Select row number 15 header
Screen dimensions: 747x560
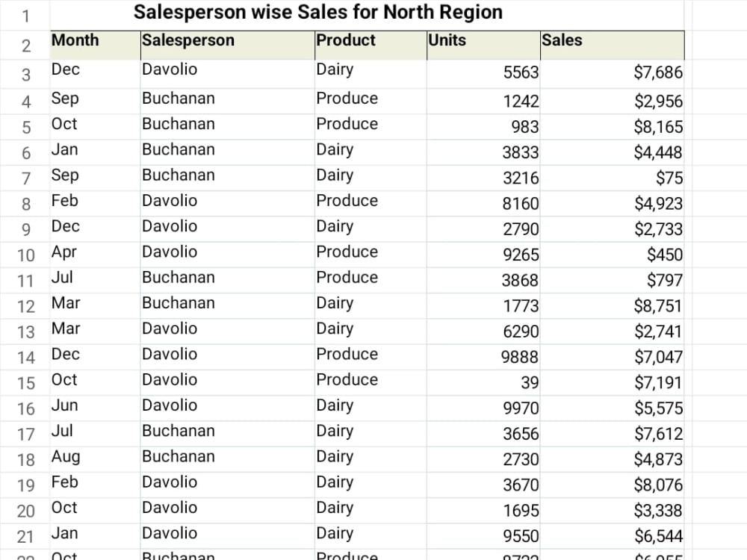25,383
